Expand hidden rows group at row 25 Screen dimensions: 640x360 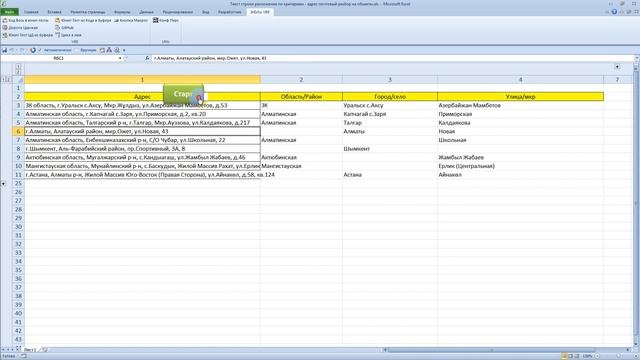click(3, 184)
